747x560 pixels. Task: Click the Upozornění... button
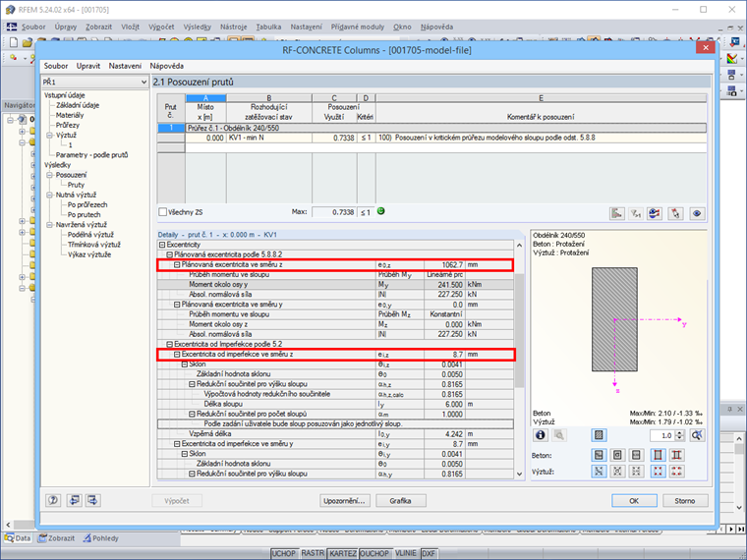click(x=344, y=500)
